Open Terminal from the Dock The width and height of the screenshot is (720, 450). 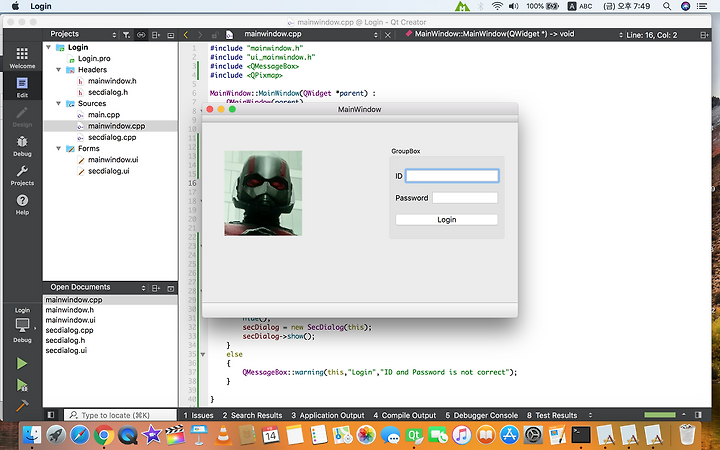click(x=581, y=434)
